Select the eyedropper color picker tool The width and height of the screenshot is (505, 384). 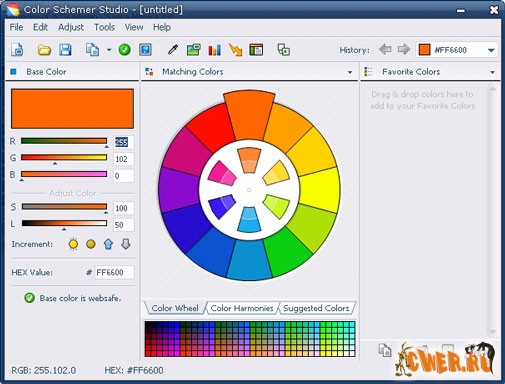pyautogui.click(x=173, y=50)
